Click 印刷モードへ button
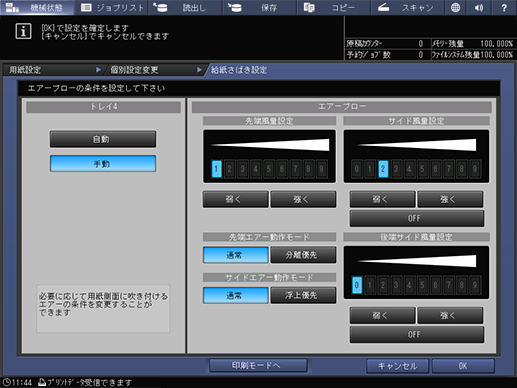The image size is (517, 388). [x=258, y=366]
